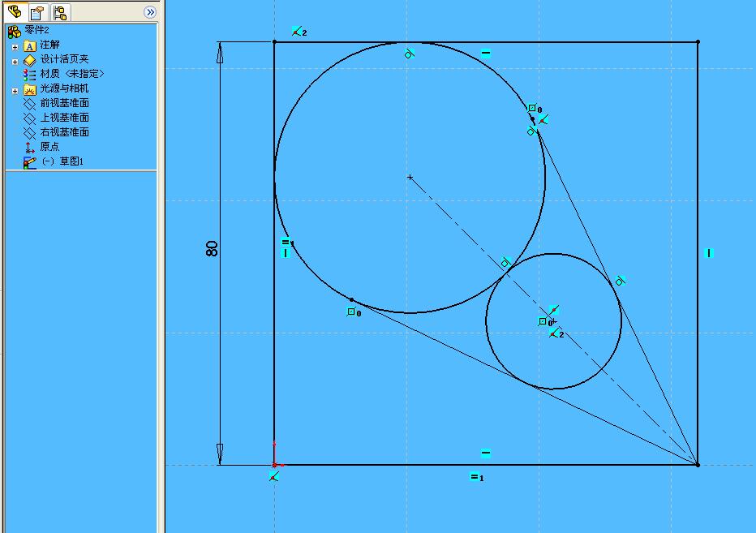Select the (-) 草图1 sketch feature

(x=54, y=161)
